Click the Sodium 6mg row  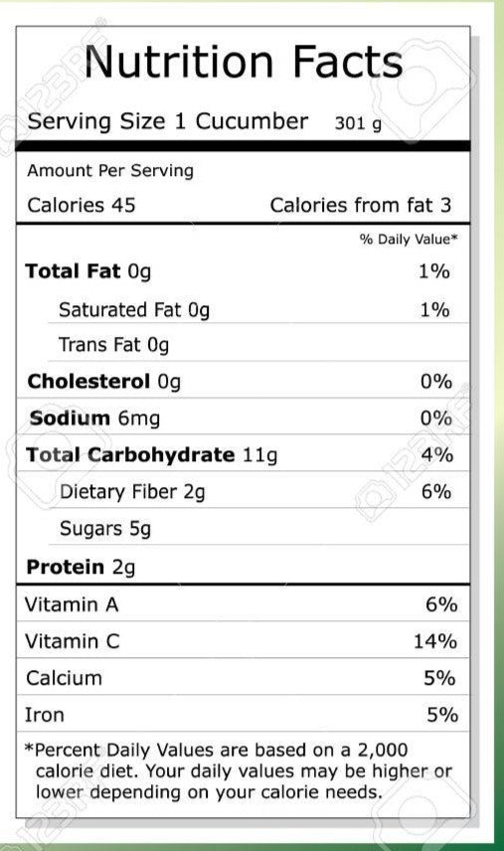click(x=243, y=418)
